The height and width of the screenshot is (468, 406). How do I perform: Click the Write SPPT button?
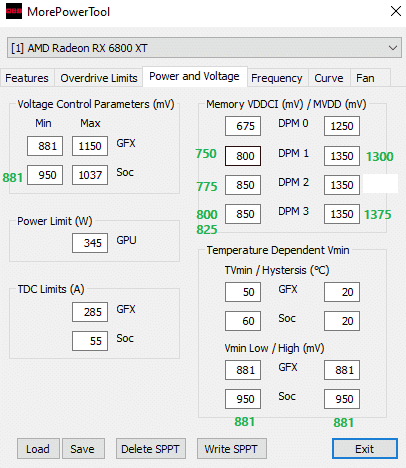(x=231, y=449)
